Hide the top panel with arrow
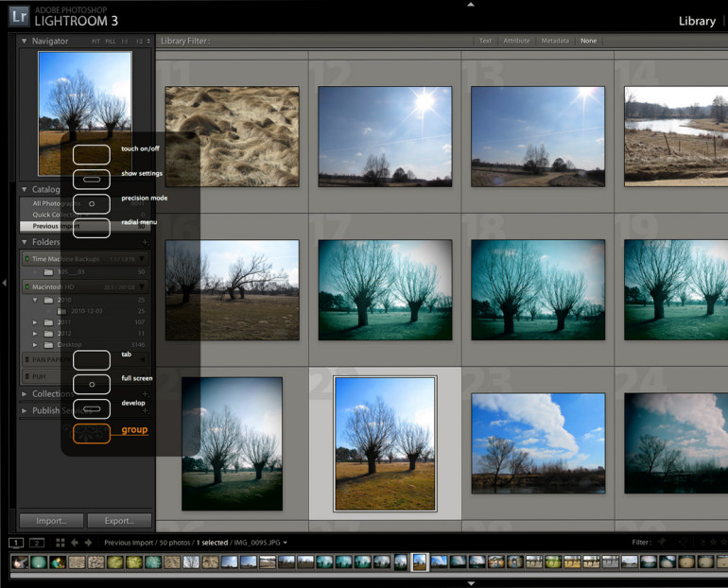This screenshot has width=728, height=588. 470,4
